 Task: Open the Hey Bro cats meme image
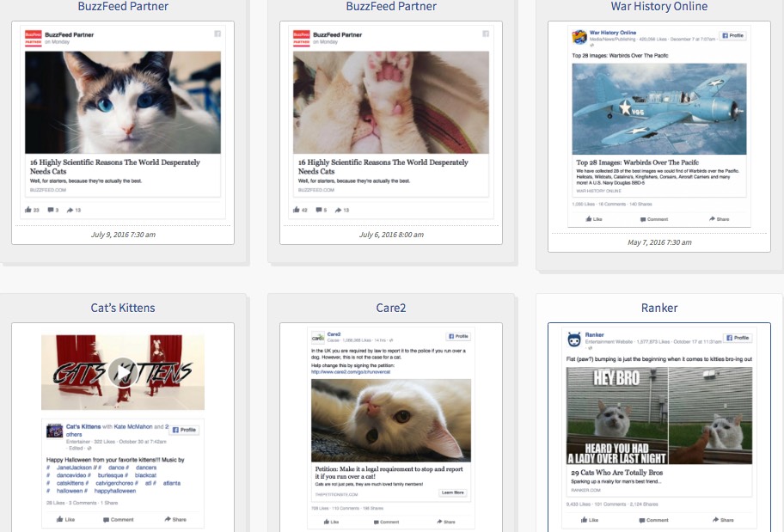click(659, 415)
